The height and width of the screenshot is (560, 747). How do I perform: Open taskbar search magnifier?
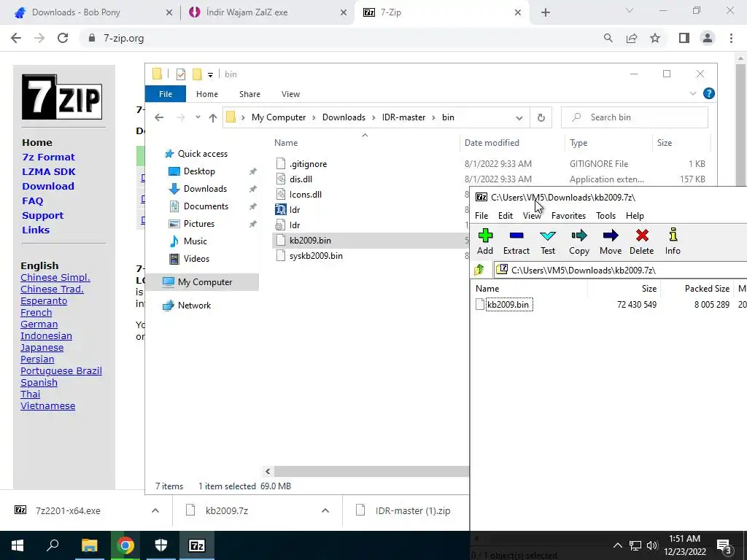pos(53,545)
